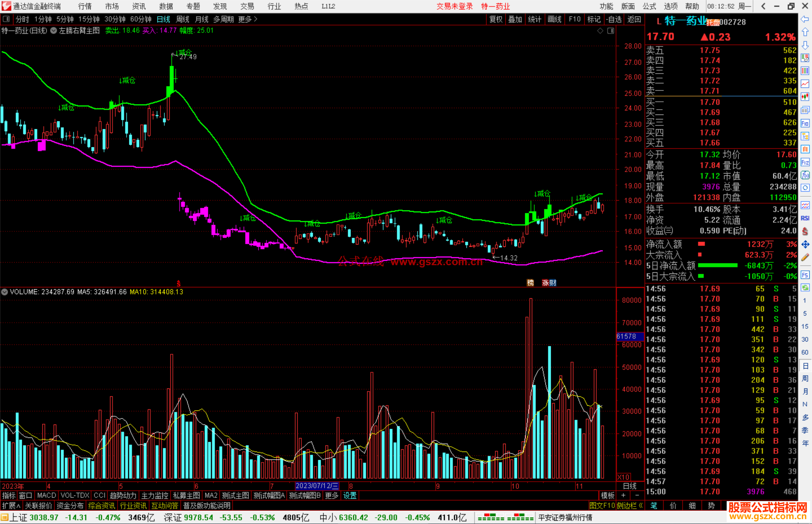
Task: Toggle left panel layout button beside 分时
Action: pyautogui.click(x=6, y=19)
